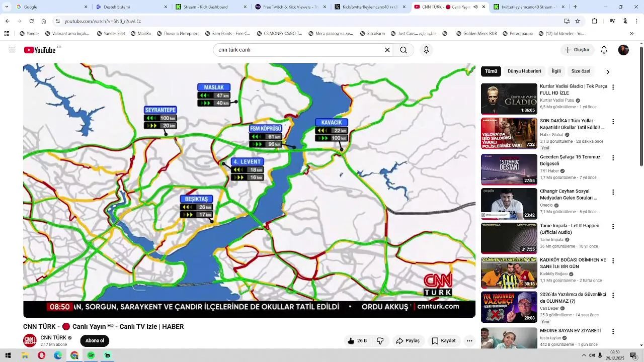Share the video with Paylaş
Image resolution: width=644 pixels, height=362 pixels.
408,340
